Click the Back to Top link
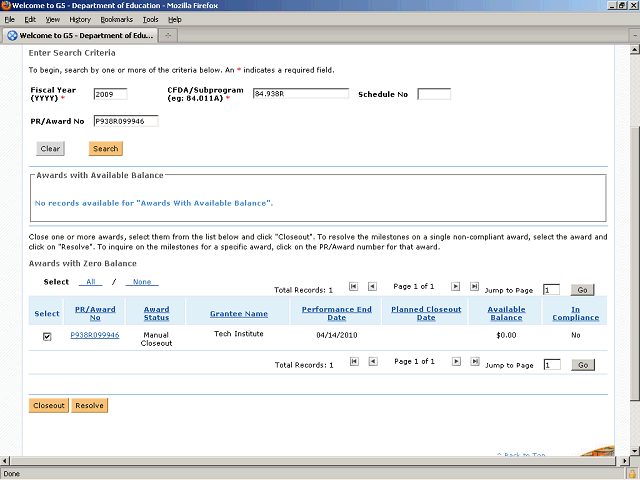 tap(521, 454)
